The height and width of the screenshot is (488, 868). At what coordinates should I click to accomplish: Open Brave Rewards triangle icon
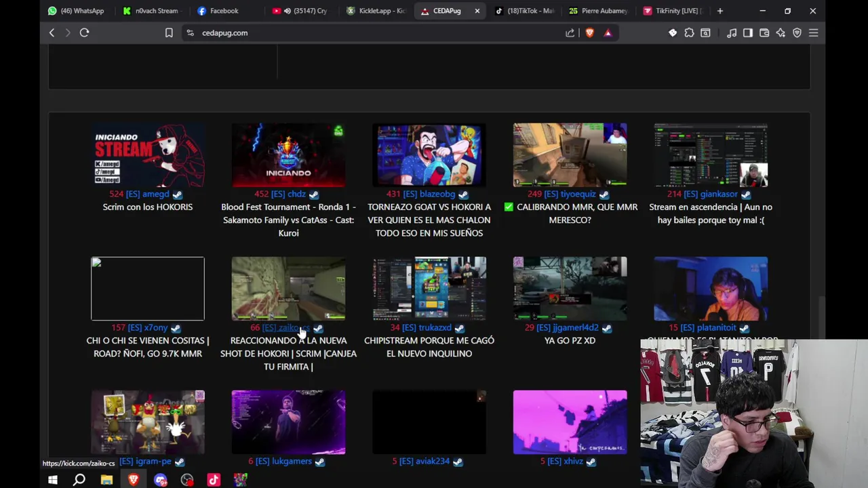click(608, 33)
